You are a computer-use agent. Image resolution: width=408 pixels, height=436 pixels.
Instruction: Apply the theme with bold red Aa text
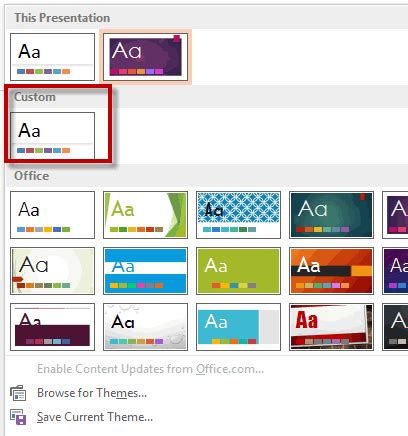coord(332,327)
